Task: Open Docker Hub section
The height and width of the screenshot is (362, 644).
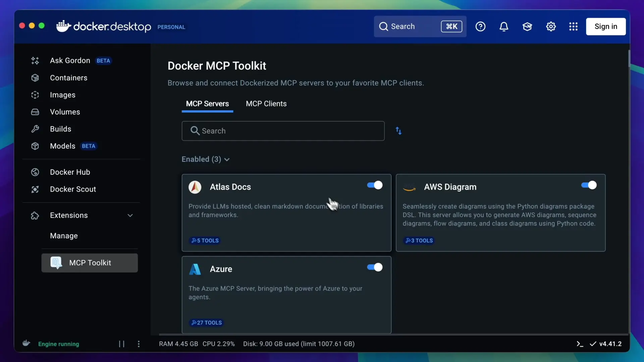Action: tap(70, 172)
